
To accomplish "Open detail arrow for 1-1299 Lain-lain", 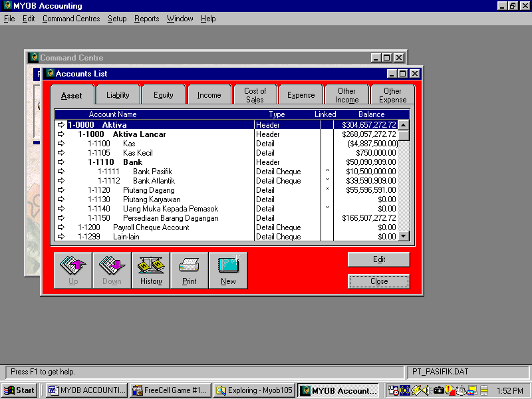I will coord(61,237).
